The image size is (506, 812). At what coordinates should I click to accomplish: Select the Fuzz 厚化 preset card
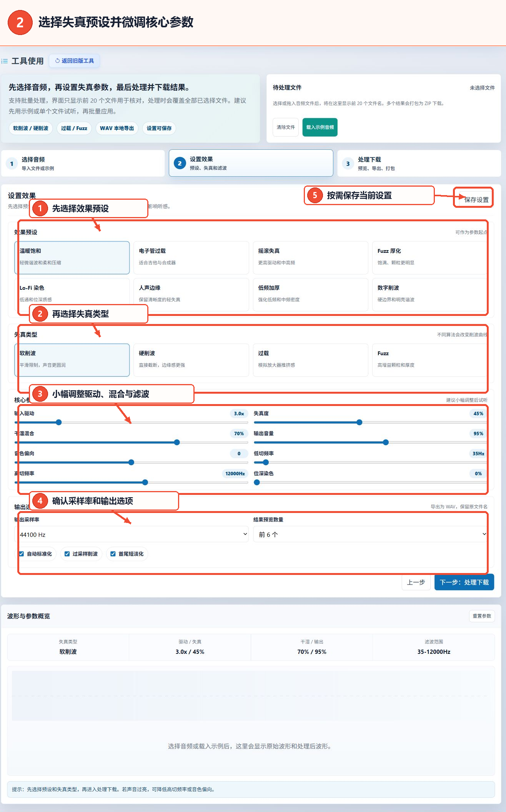tap(430, 257)
